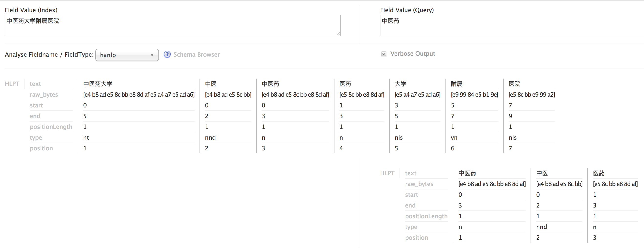Screen dimensions: 644x250
Task: Toggle the Verbose Output checkbox
Action: tap(384, 54)
